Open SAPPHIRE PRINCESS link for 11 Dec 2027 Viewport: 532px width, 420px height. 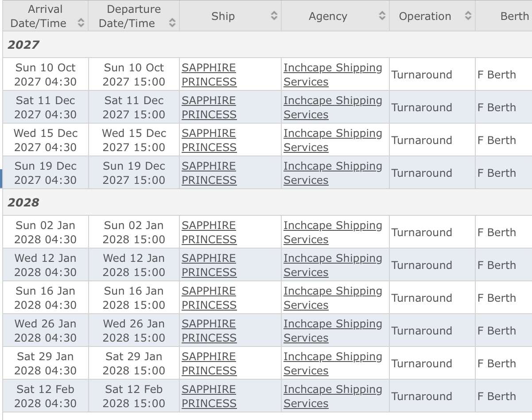pos(209,107)
